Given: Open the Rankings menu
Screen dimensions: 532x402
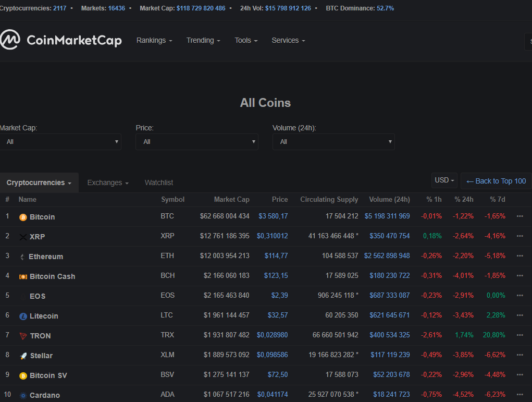Looking at the screenshot, I should click(x=154, y=40).
